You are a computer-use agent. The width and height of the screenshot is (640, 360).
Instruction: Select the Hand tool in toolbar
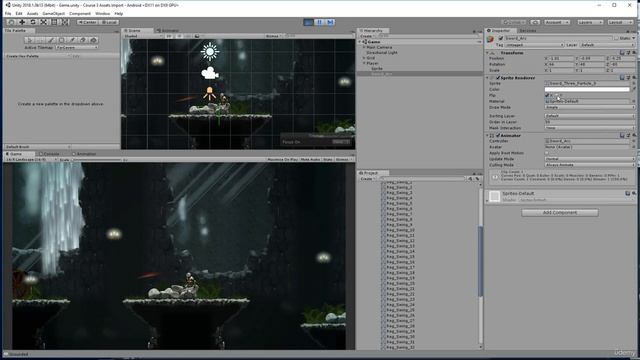coord(11,22)
